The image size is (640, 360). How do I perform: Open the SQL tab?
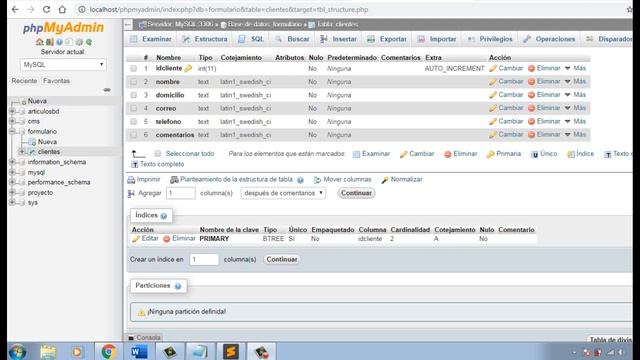coord(251,39)
